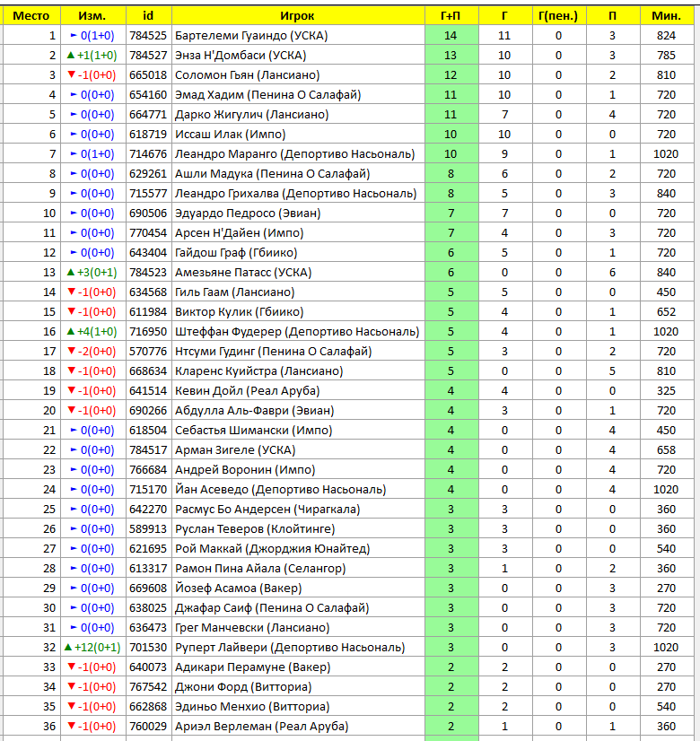Viewport: 700px width, 741px height.
Task: Click the blue arrow in Эмад Хадим's row
Action: (74, 94)
